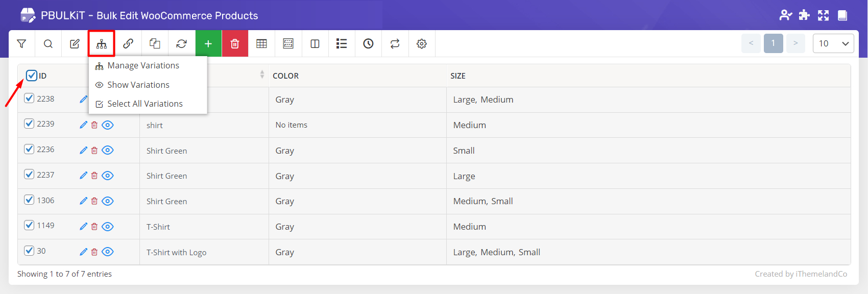This screenshot has height=294, width=868.
Task: Uncheck the checkbox for product 2239
Action: point(29,124)
